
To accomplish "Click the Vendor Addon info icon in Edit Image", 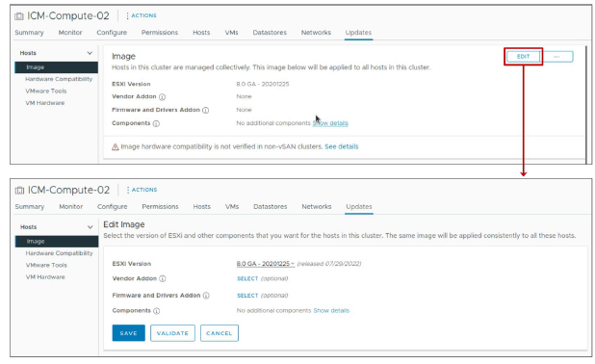I will [x=163, y=279].
